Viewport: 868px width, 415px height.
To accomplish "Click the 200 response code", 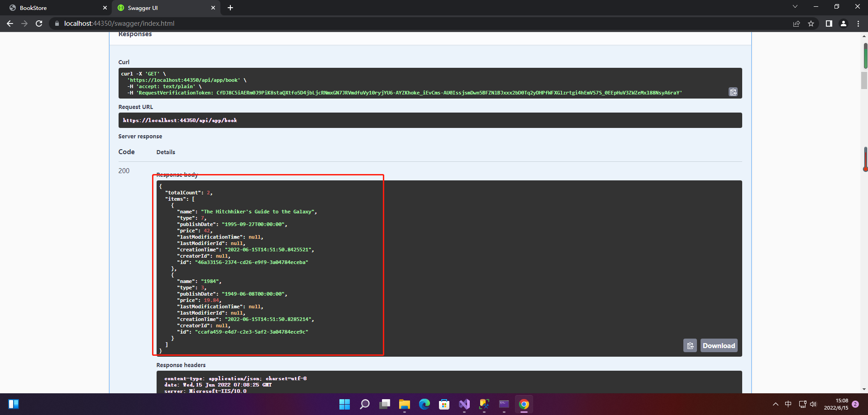I will (124, 171).
